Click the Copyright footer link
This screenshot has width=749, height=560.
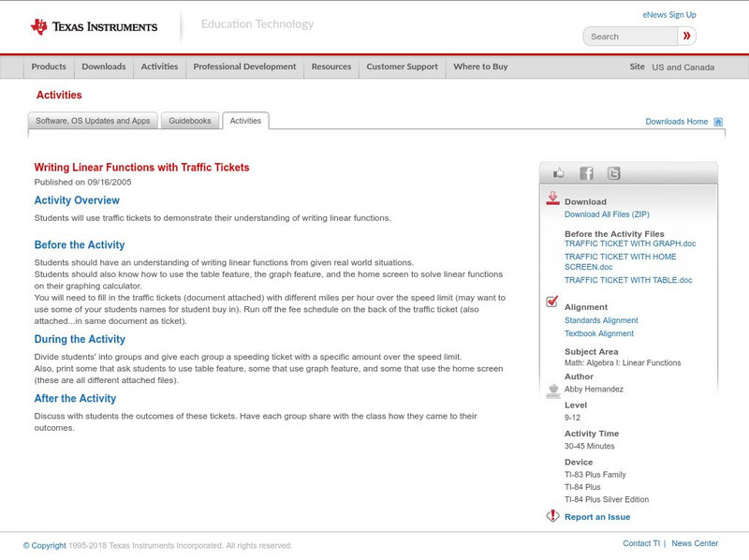[44, 546]
